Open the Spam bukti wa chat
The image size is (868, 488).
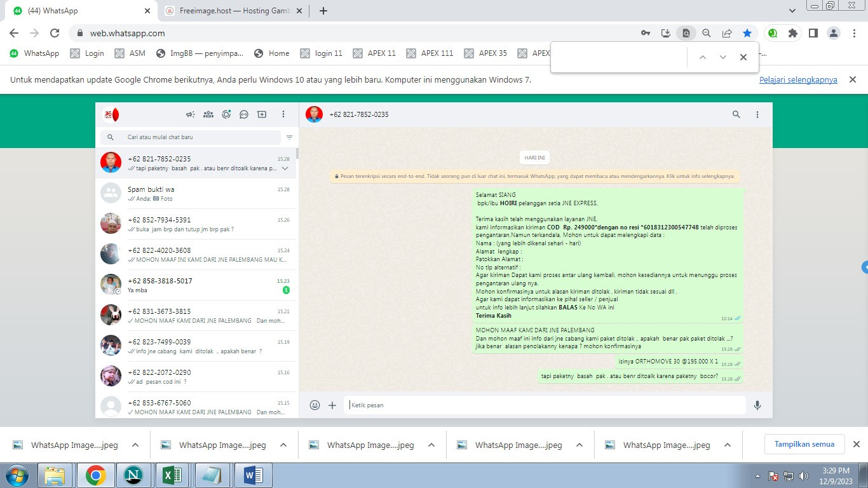[x=196, y=194]
